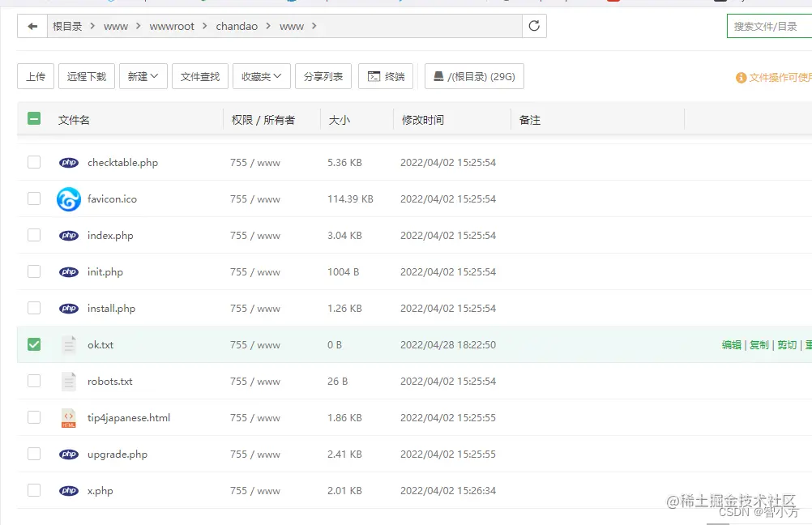Click the 114.39 KB size value
Viewport: 812px width, 525px height.
(350, 199)
